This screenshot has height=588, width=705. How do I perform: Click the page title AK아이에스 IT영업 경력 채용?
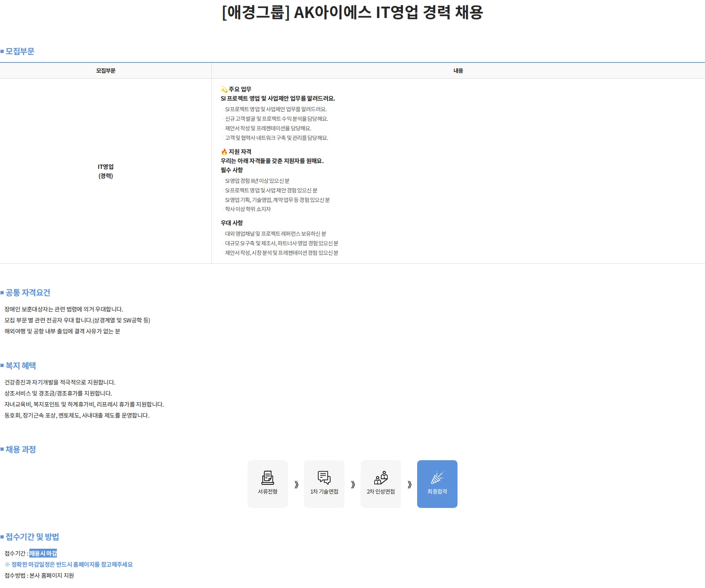(352, 12)
